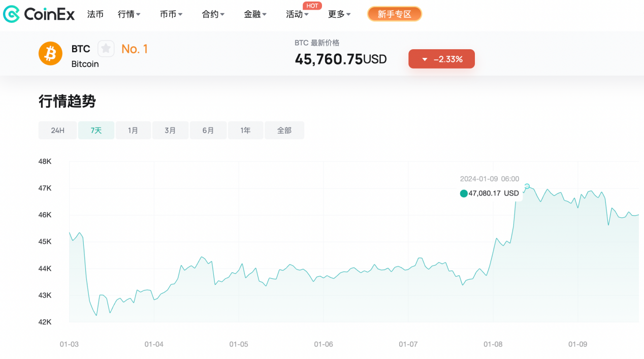Image resolution: width=644 pixels, height=359 pixels.
Task: Select the 3月 time range tab
Action: tap(170, 130)
